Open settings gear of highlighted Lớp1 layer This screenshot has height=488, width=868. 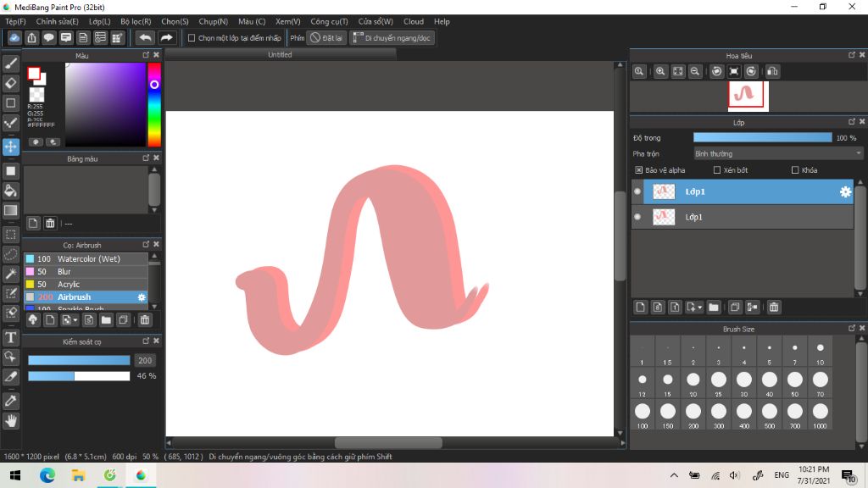coord(845,191)
